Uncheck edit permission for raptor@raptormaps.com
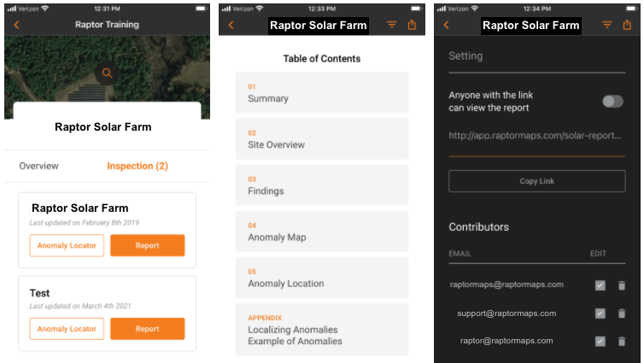This screenshot has height=363, width=644. pyautogui.click(x=600, y=342)
